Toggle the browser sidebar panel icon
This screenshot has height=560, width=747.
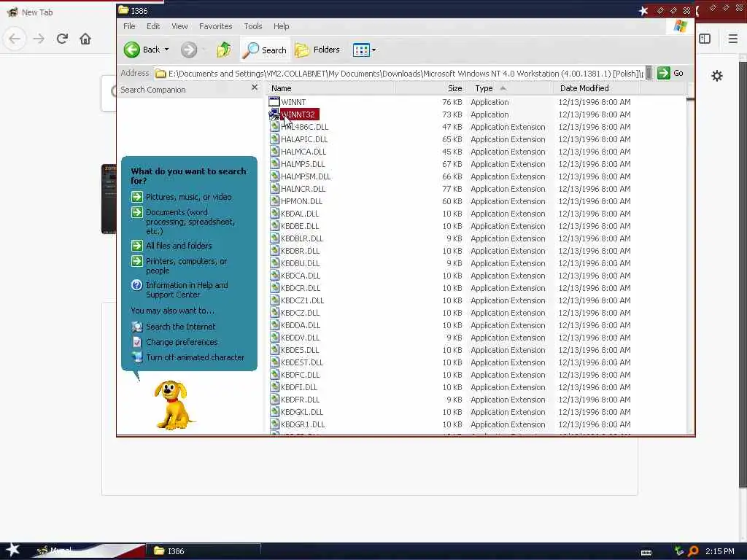[x=705, y=39]
